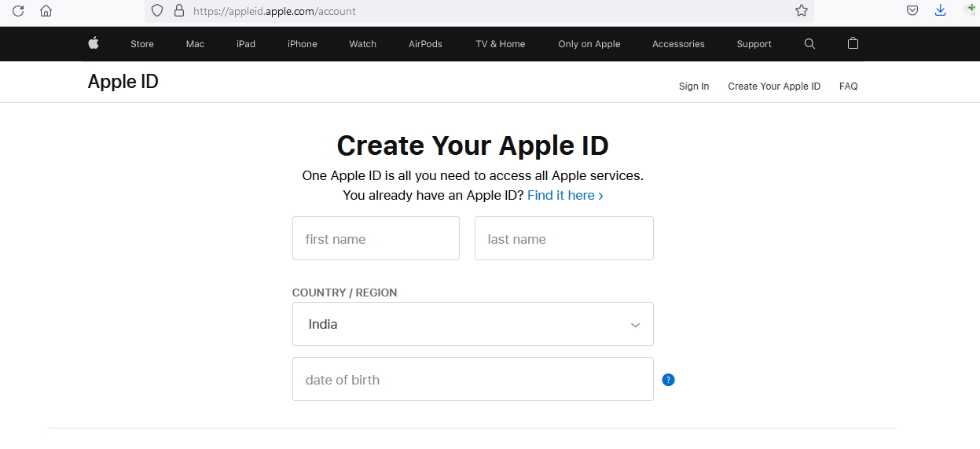This screenshot has width=980, height=449.
Task: Go to browser home page icon
Action: 46,11
